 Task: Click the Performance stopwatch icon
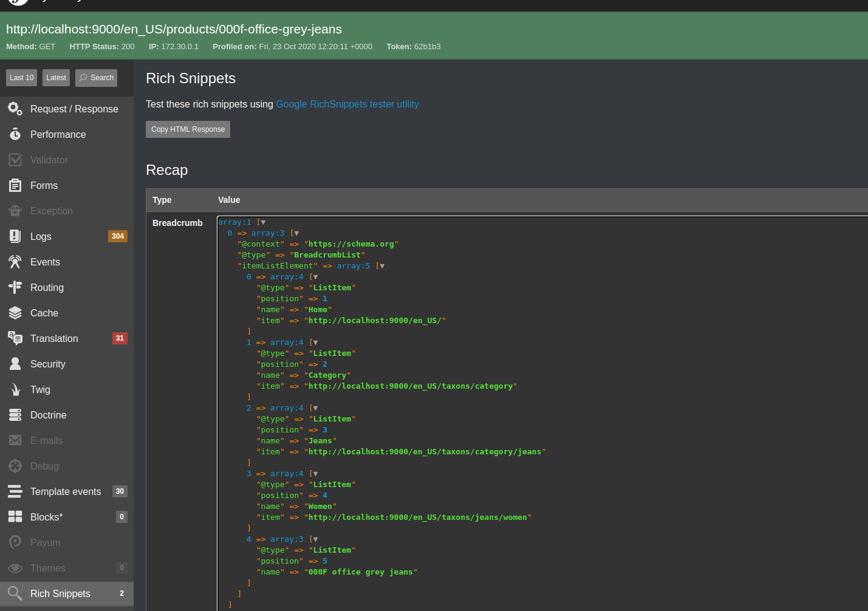tap(15, 134)
